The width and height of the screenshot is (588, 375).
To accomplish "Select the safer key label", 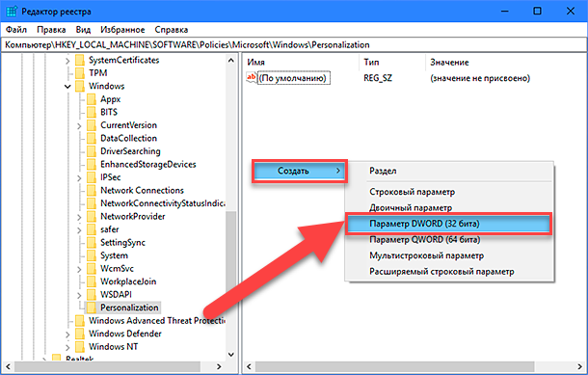I will click(x=110, y=229).
